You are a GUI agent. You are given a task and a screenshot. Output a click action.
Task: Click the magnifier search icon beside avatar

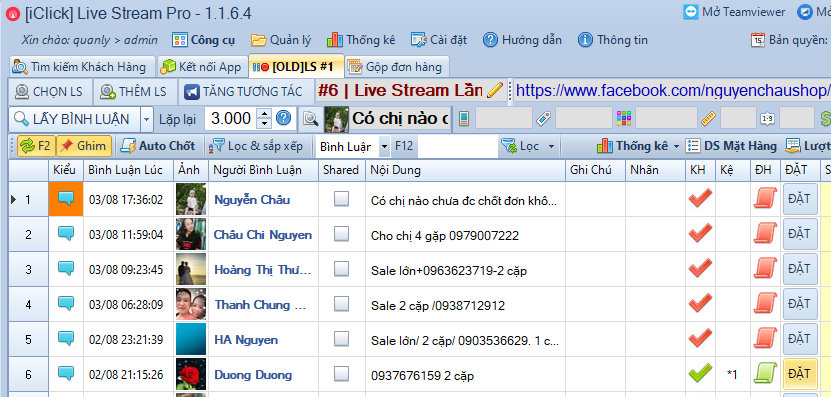310,119
